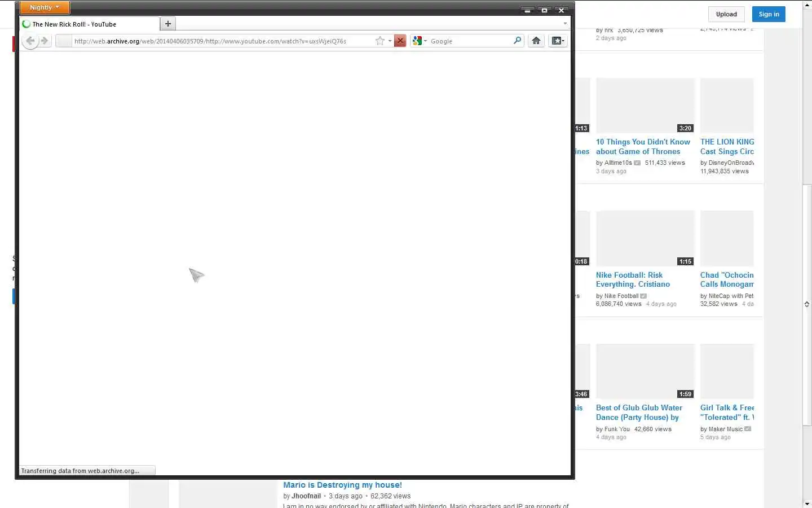Open the list all tabs dropdown
Viewport: 812px width, 508px height.
565,24
